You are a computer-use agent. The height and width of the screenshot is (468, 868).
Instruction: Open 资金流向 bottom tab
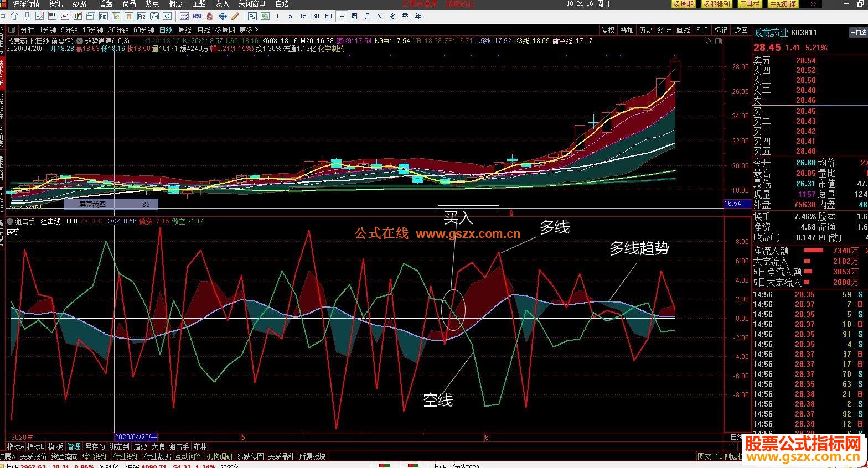64,456
